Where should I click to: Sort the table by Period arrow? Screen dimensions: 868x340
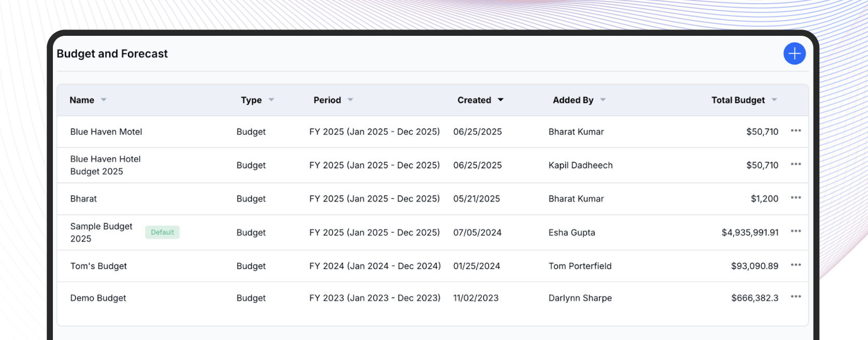point(351,100)
